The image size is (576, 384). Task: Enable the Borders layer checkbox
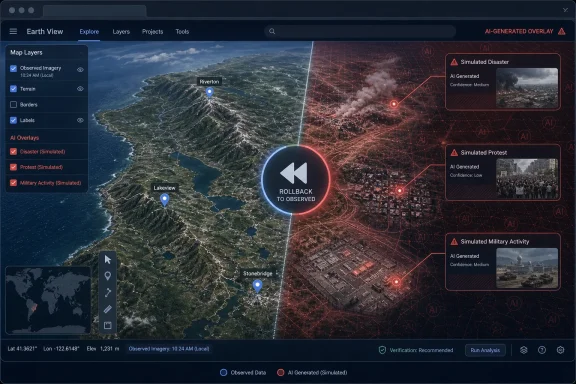(14, 105)
